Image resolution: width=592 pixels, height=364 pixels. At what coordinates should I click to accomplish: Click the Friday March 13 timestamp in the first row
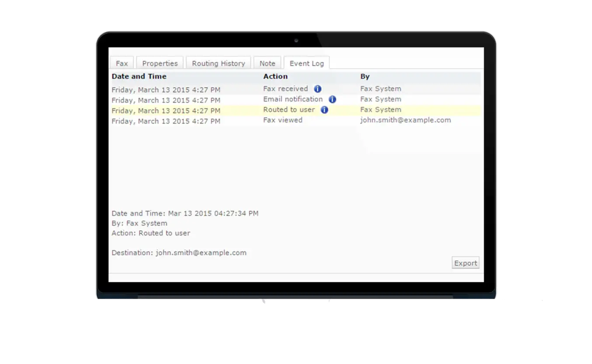tap(166, 89)
